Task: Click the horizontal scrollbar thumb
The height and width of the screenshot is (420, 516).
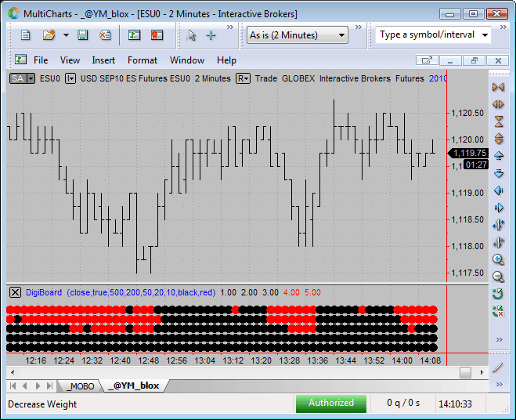Action: 465,372
